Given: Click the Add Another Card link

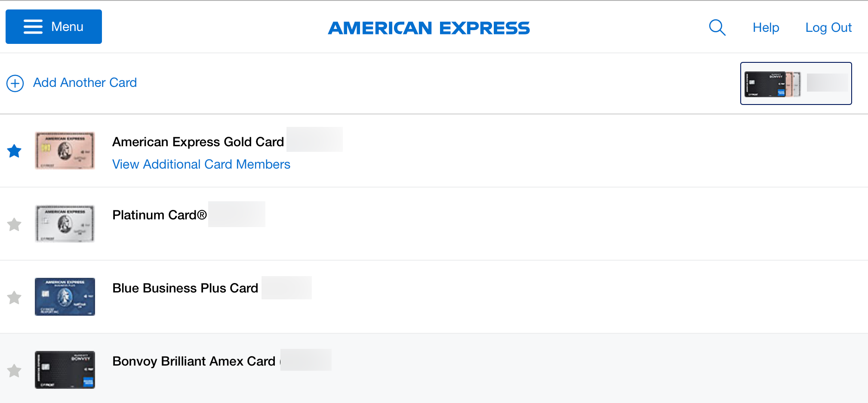Looking at the screenshot, I should [x=84, y=83].
